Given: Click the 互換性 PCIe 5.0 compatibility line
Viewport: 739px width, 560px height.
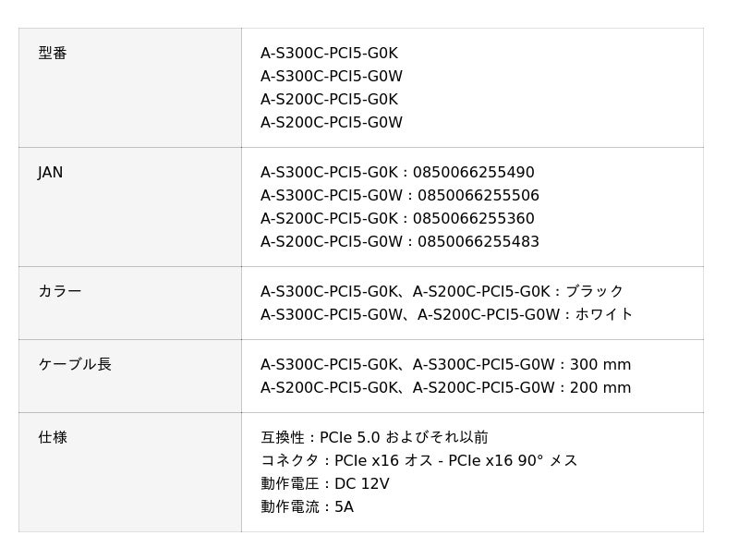Looking at the screenshot, I should [x=374, y=438].
